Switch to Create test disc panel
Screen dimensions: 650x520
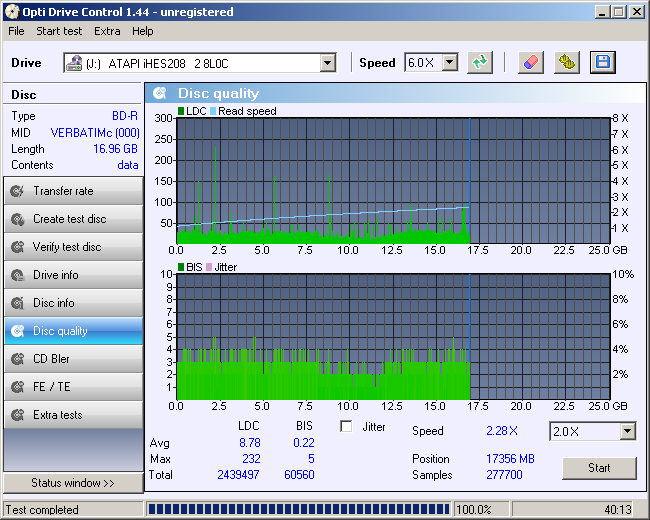tap(73, 219)
